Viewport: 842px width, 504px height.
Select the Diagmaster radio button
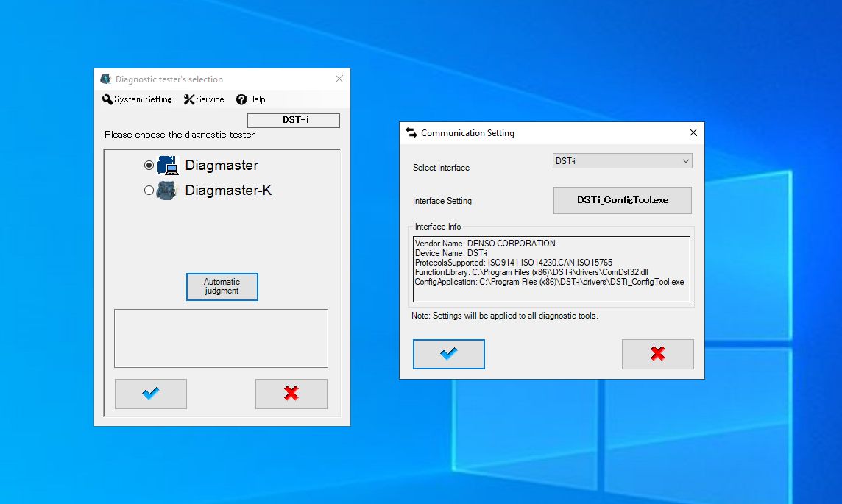click(149, 166)
